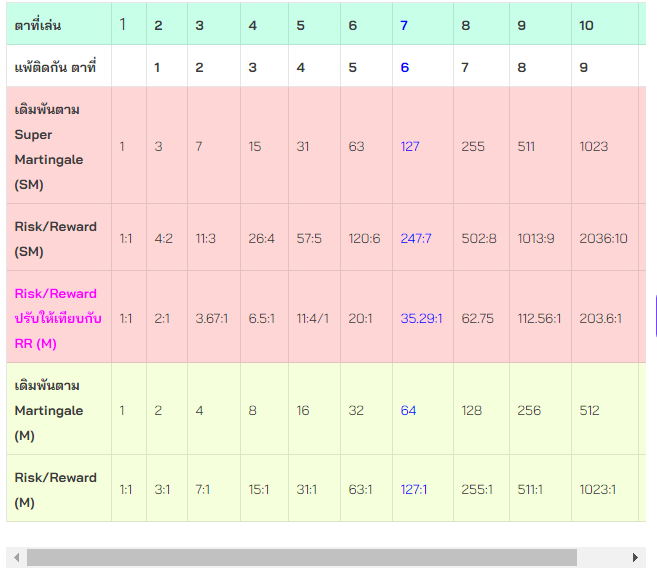Select the blue column header 7

click(404, 25)
